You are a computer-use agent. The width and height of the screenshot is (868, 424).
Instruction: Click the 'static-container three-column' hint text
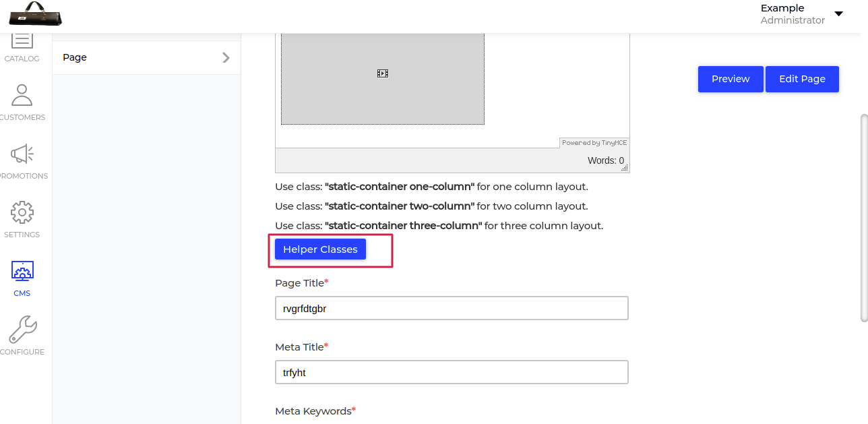[403, 226]
